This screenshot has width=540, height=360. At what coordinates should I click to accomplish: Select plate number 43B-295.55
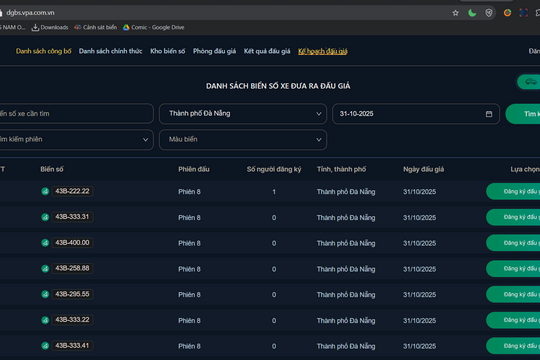pos(72,294)
